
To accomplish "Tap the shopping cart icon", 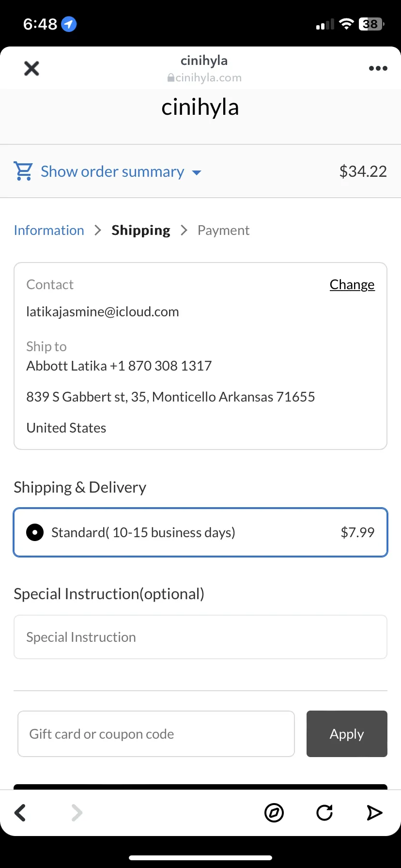I will pos(23,171).
